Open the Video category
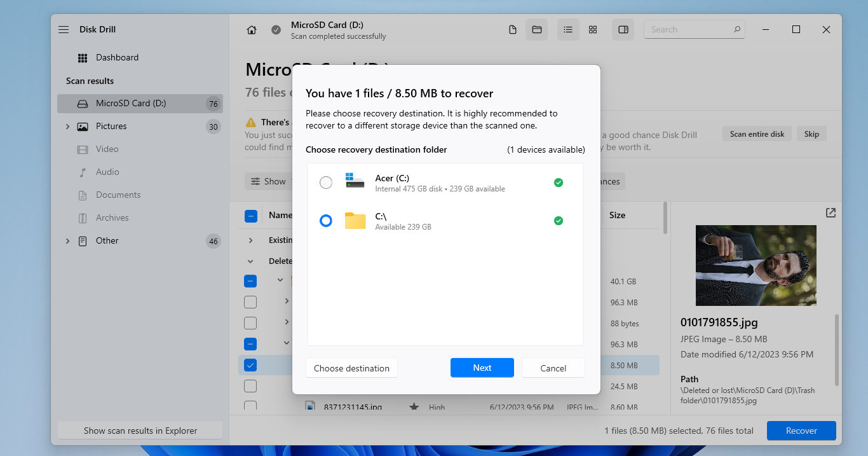868x456 pixels. pyautogui.click(x=107, y=149)
